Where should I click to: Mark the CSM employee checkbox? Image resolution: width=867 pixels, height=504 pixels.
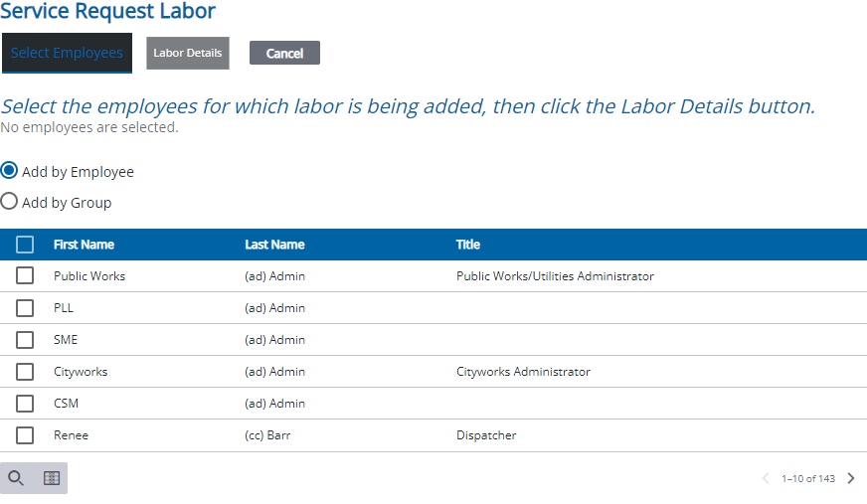pyautogui.click(x=25, y=404)
